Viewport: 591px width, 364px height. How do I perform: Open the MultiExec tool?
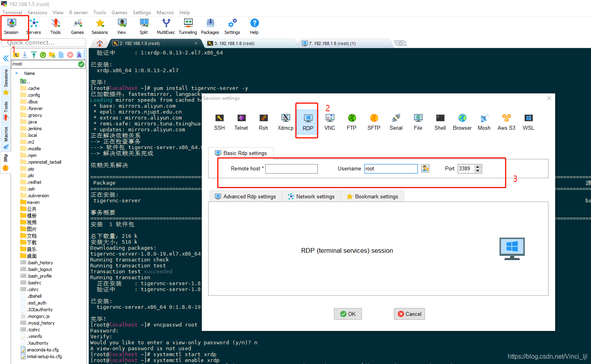tap(166, 26)
